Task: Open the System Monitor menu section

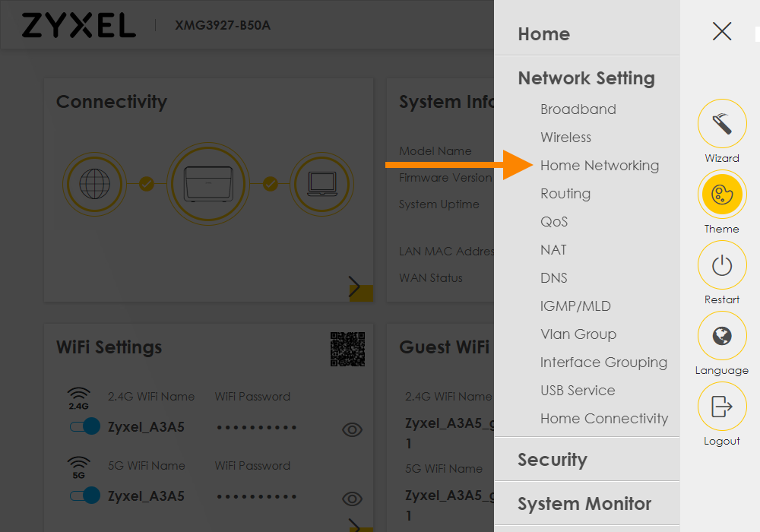Action: (x=584, y=503)
